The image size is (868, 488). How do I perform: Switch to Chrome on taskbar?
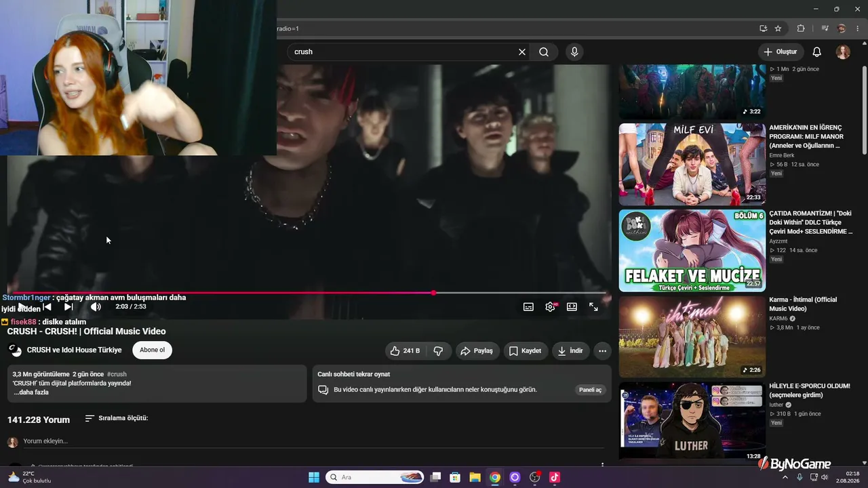pyautogui.click(x=495, y=477)
